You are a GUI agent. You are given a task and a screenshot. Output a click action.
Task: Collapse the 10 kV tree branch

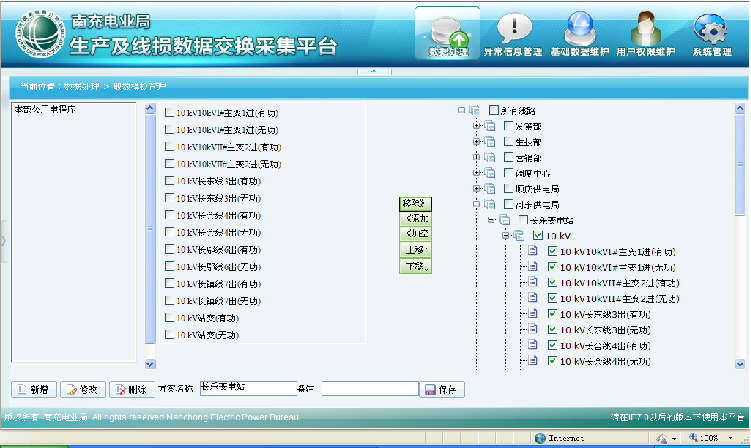[506, 235]
